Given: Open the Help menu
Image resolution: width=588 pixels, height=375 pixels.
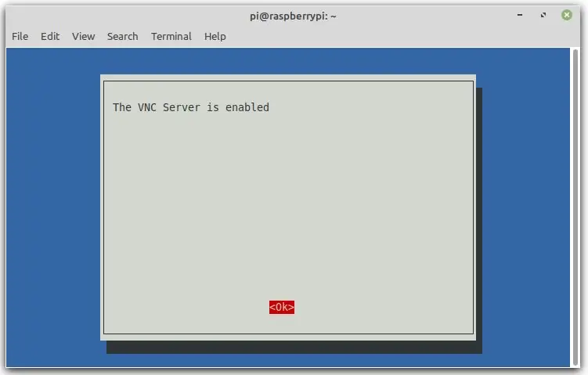Looking at the screenshot, I should (215, 36).
